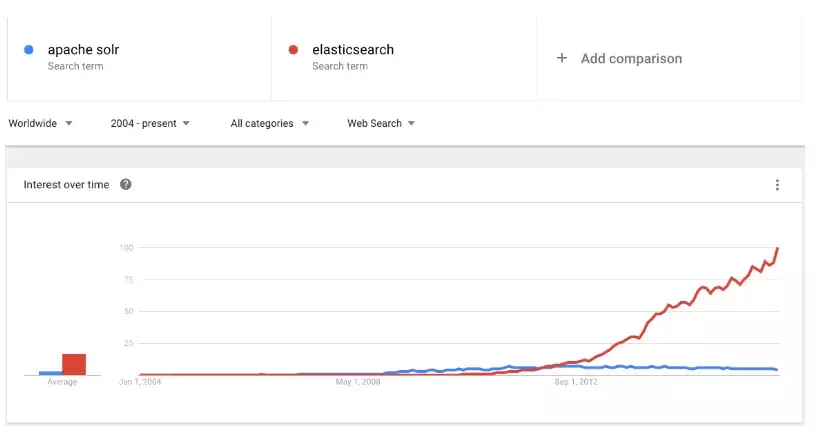Image resolution: width=817 pixels, height=435 pixels.
Task: Click the Add comparison text
Action: pyautogui.click(x=632, y=58)
